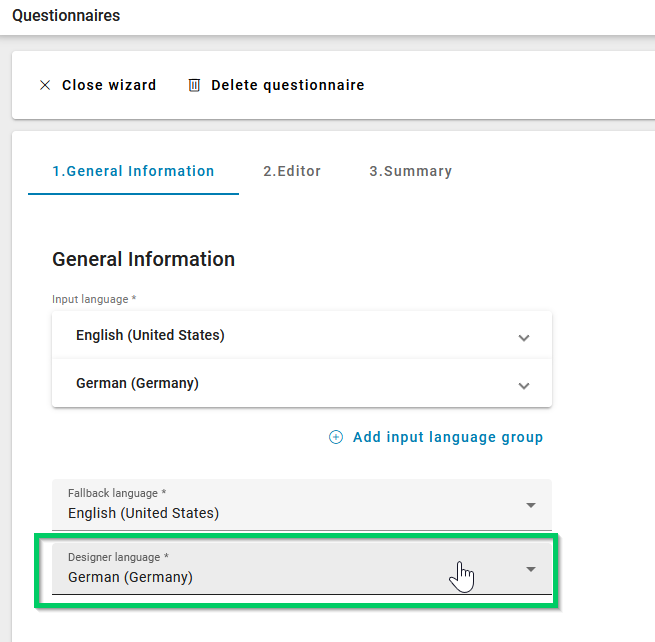The width and height of the screenshot is (655, 642).
Task: Select the German (Germany) input language row label
Action: tap(137, 383)
